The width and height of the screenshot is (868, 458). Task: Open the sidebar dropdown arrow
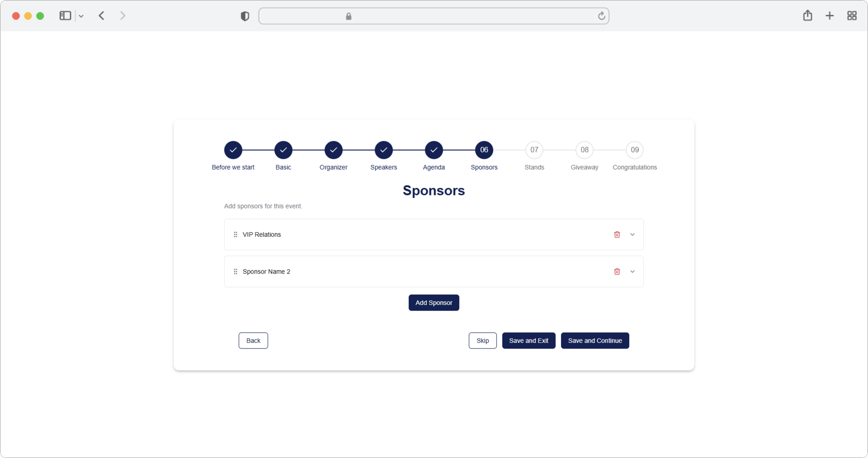[81, 16]
